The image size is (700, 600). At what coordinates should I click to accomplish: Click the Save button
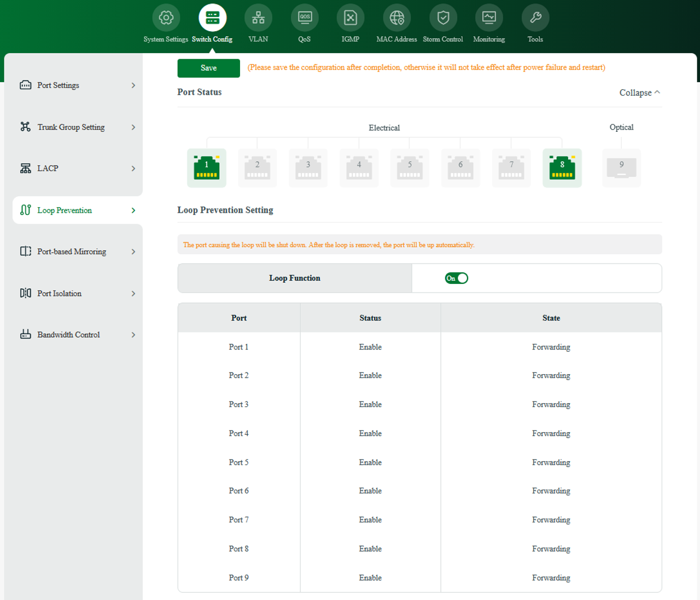tap(208, 68)
